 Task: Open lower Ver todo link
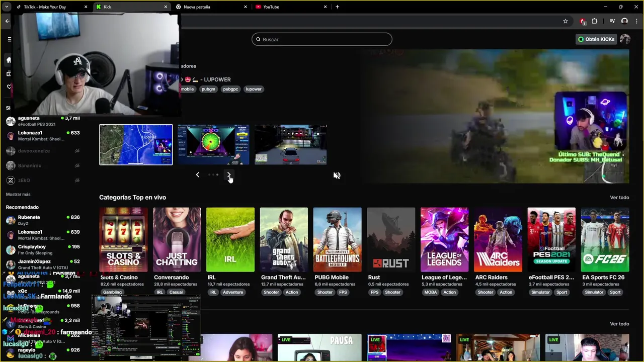[x=619, y=324]
